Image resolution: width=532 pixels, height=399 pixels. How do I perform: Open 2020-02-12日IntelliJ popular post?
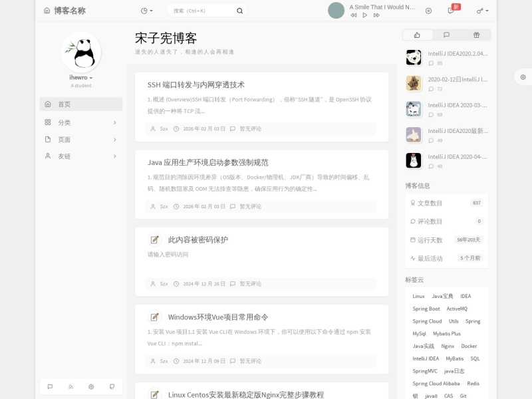coord(458,79)
